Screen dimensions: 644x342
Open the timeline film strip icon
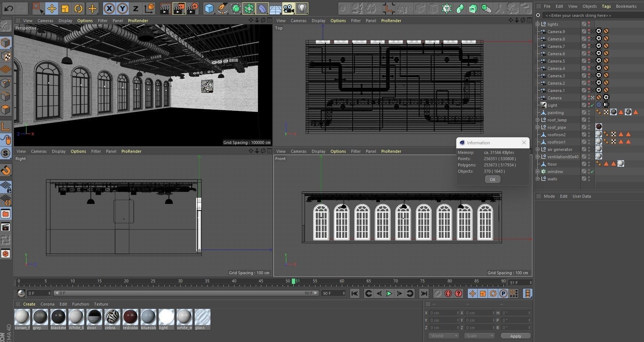tap(528, 293)
